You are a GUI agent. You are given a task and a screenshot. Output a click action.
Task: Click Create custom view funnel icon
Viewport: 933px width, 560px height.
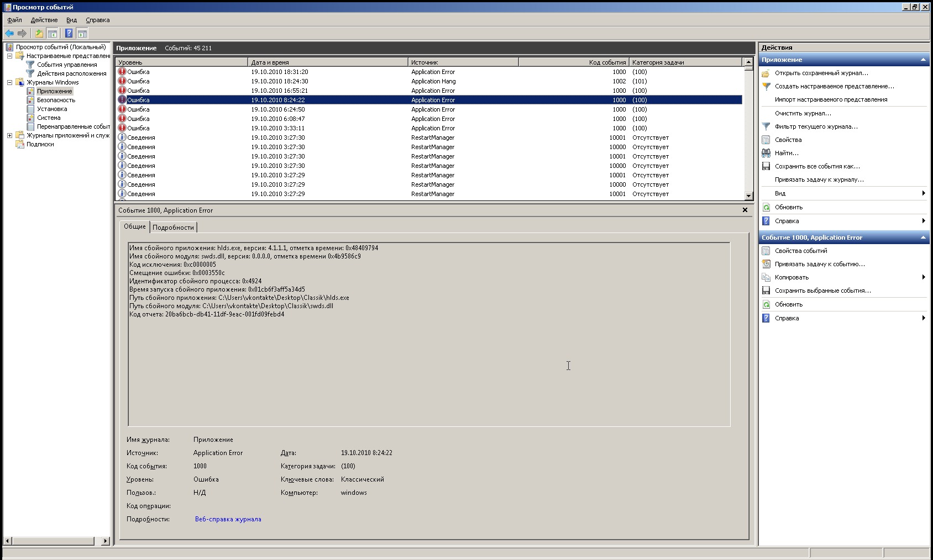(x=766, y=86)
